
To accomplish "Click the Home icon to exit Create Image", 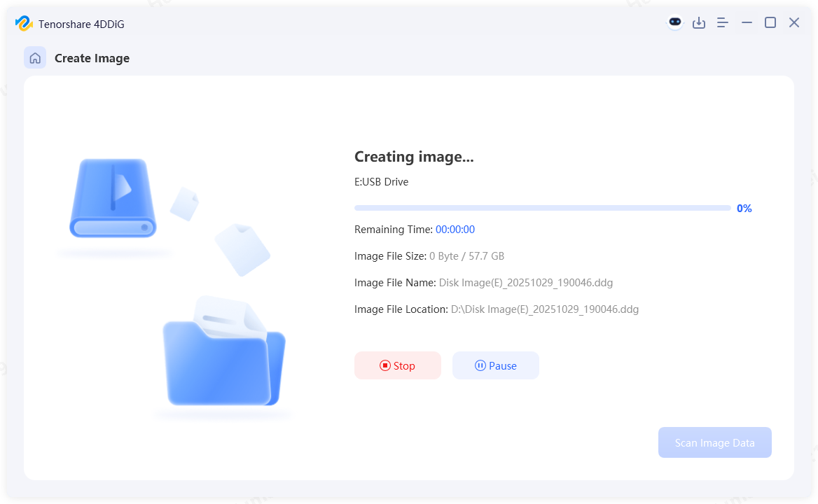I will pos(35,57).
